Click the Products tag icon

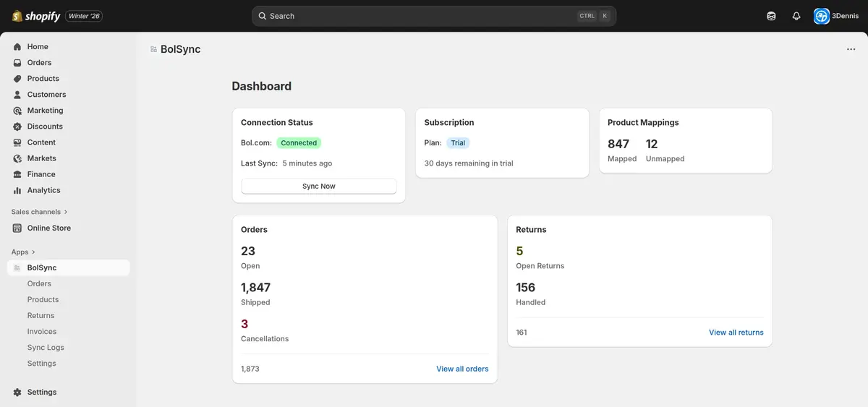(x=17, y=79)
